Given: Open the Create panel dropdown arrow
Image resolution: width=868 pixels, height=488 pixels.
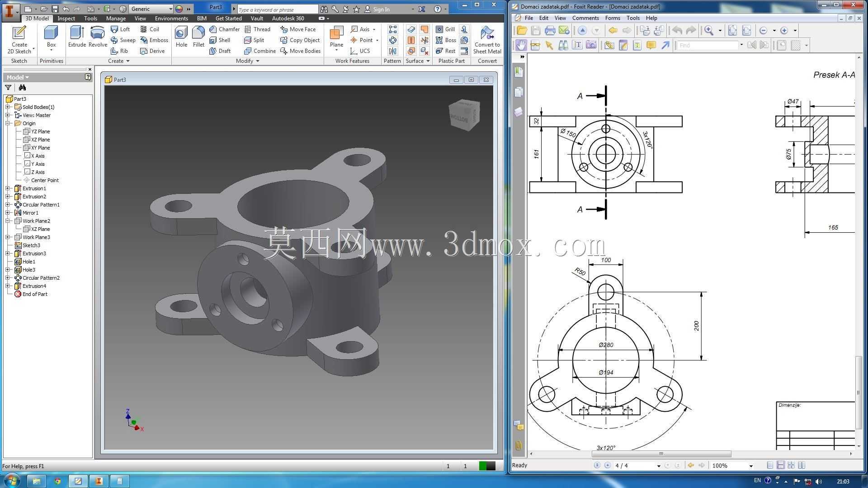Looking at the screenshot, I should 127,61.
